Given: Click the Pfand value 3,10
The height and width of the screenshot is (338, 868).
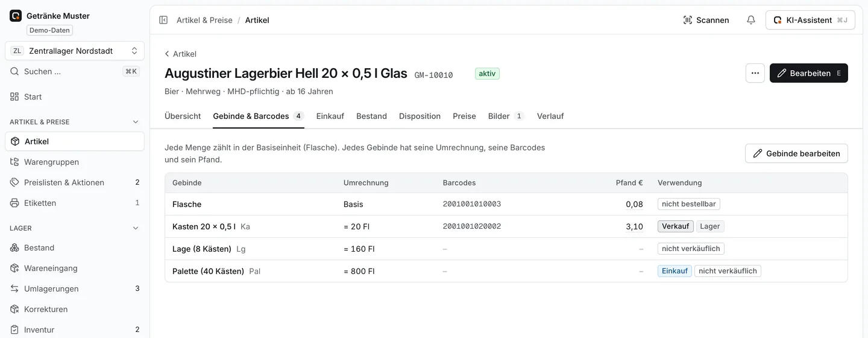Looking at the screenshot, I should 634,226.
